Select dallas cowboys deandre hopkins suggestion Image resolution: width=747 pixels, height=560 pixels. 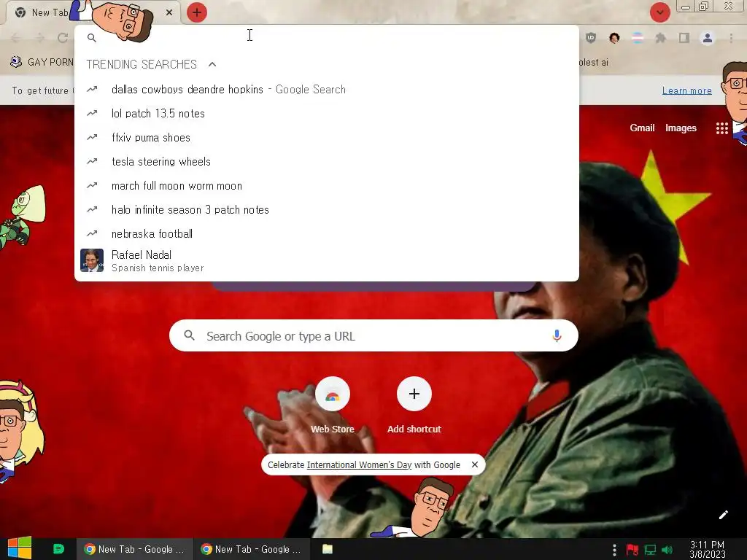click(x=326, y=90)
